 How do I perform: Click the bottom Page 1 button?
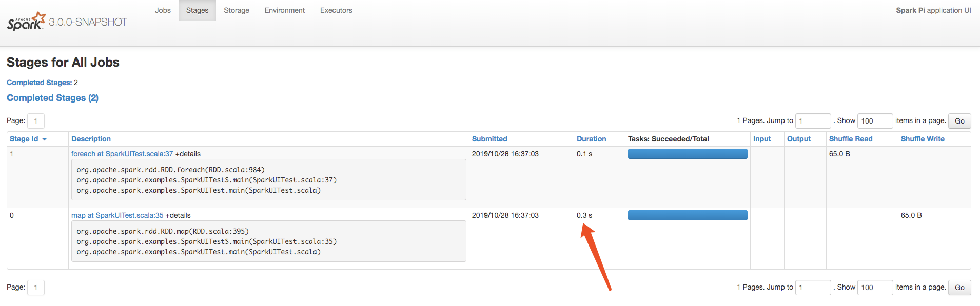tap(36, 288)
